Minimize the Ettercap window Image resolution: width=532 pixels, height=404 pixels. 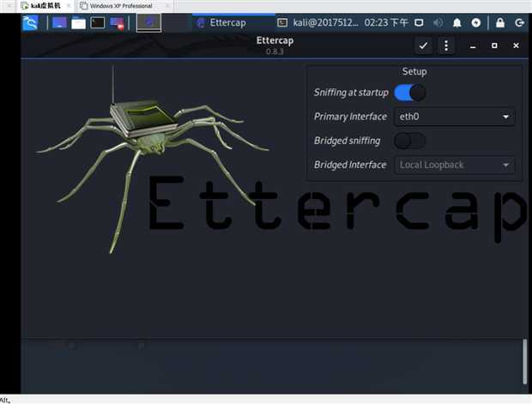click(473, 45)
